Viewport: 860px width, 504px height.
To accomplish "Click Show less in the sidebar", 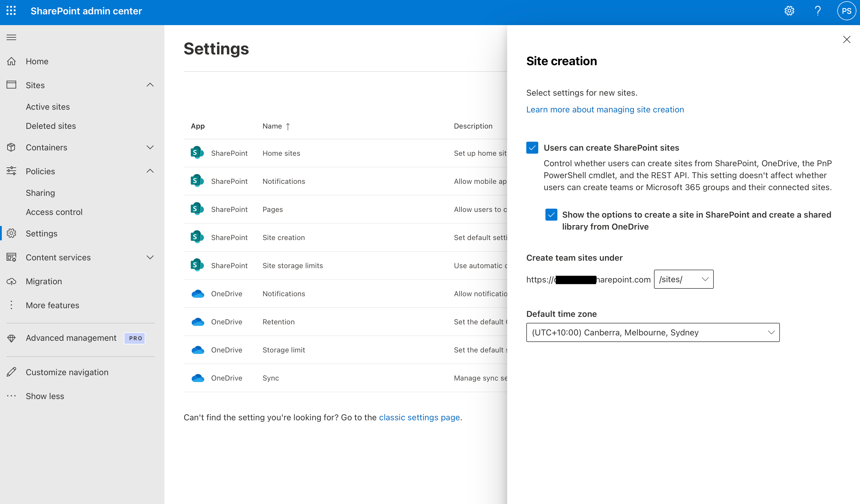I will point(45,396).
